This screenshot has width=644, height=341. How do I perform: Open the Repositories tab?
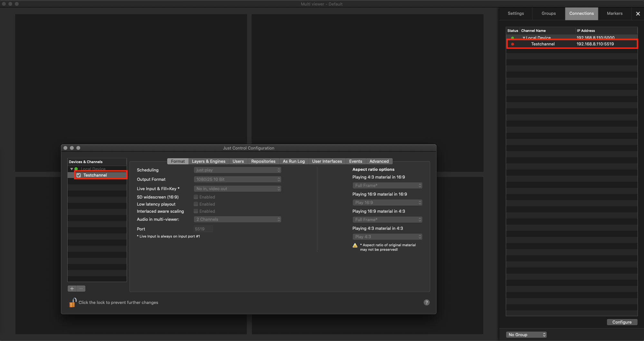pos(263,161)
